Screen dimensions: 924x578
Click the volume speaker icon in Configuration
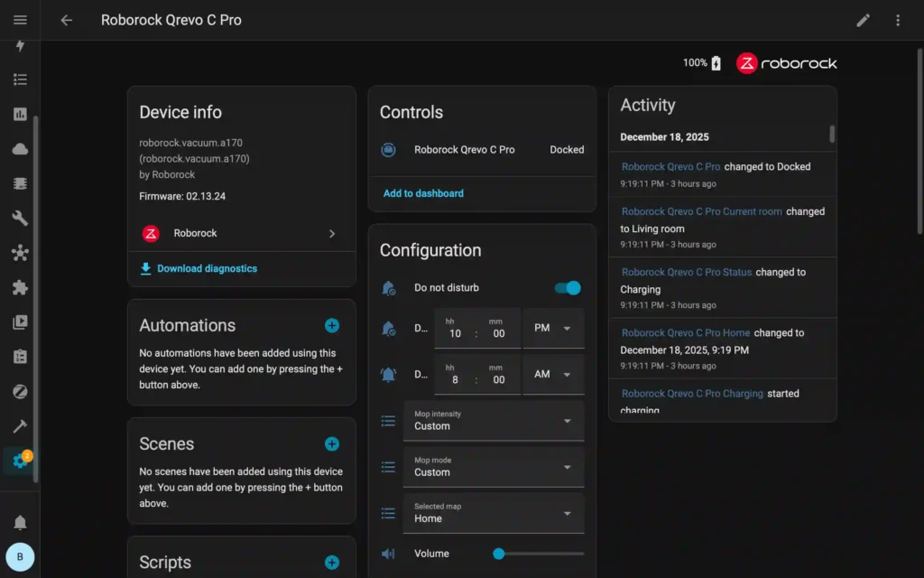pyautogui.click(x=388, y=553)
